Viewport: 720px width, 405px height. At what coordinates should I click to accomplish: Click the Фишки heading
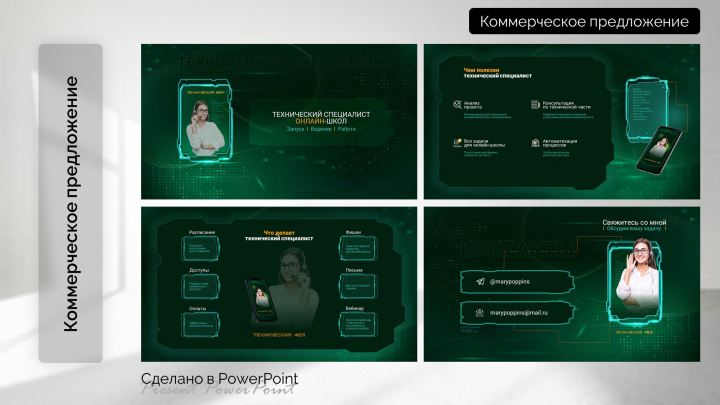coord(353,232)
